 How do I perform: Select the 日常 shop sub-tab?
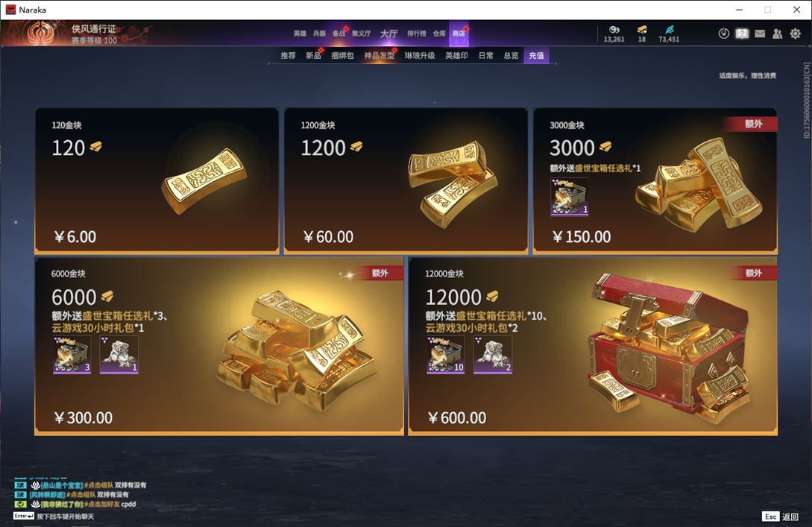point(485,55)
